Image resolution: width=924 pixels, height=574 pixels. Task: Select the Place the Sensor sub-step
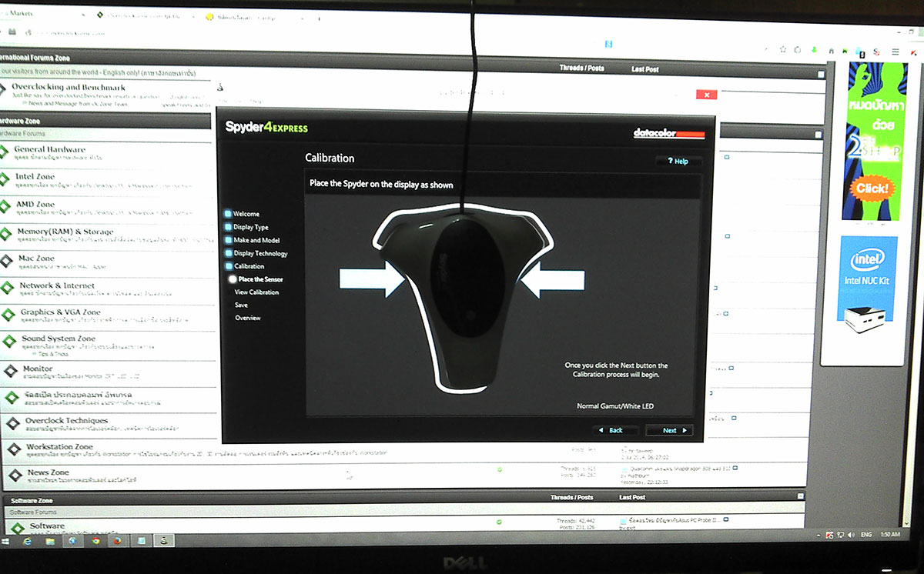coord(256,279)
